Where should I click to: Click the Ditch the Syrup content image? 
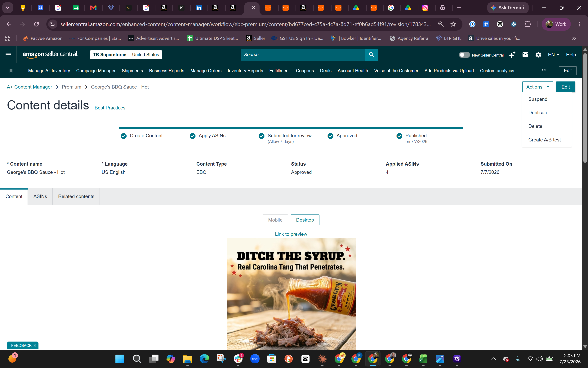[x=291, y=293]
